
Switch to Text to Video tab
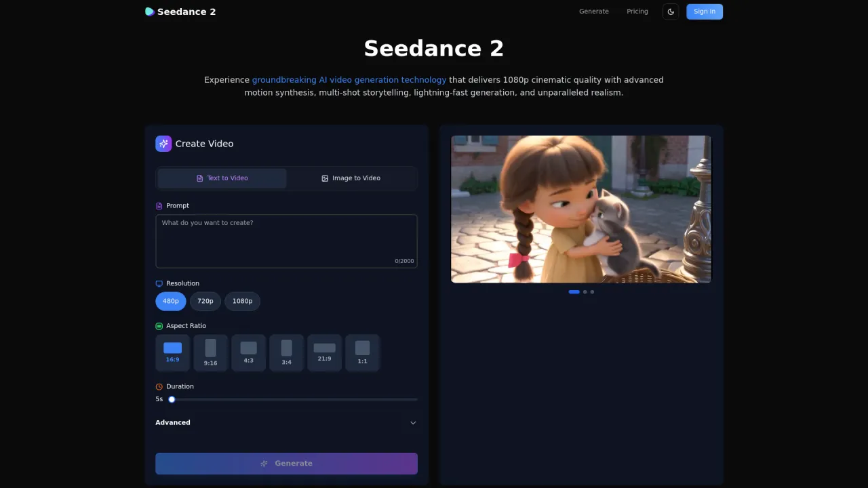pyautogui.click(x=222, y=178)
